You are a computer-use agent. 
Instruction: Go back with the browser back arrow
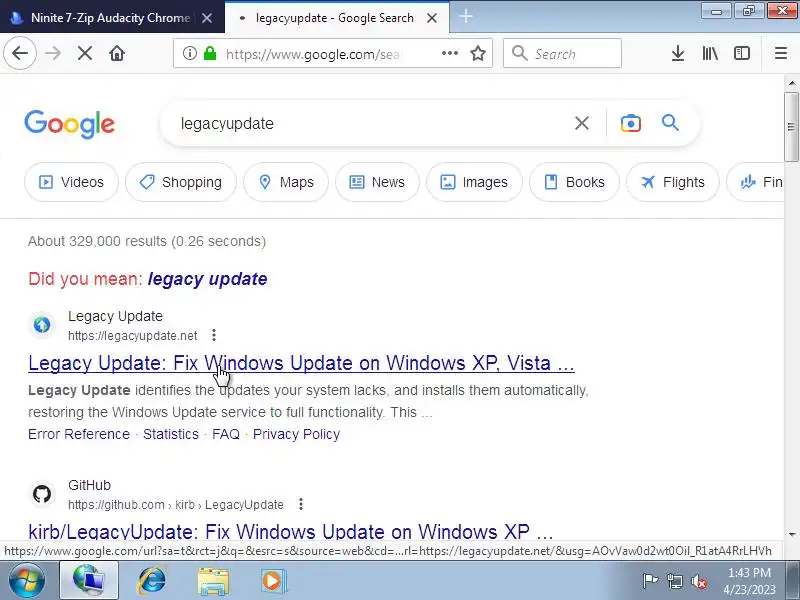[x=20, y=53]
